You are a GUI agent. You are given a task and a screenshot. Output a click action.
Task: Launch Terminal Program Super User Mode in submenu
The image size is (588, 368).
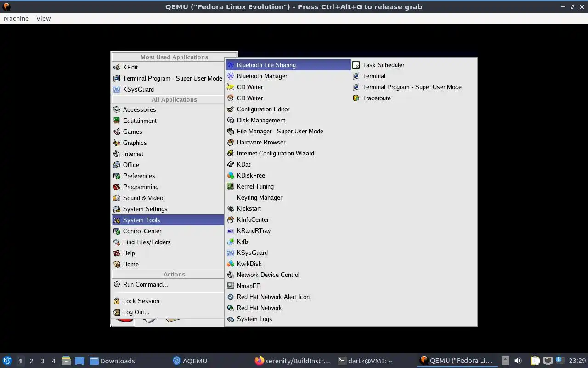413,87
